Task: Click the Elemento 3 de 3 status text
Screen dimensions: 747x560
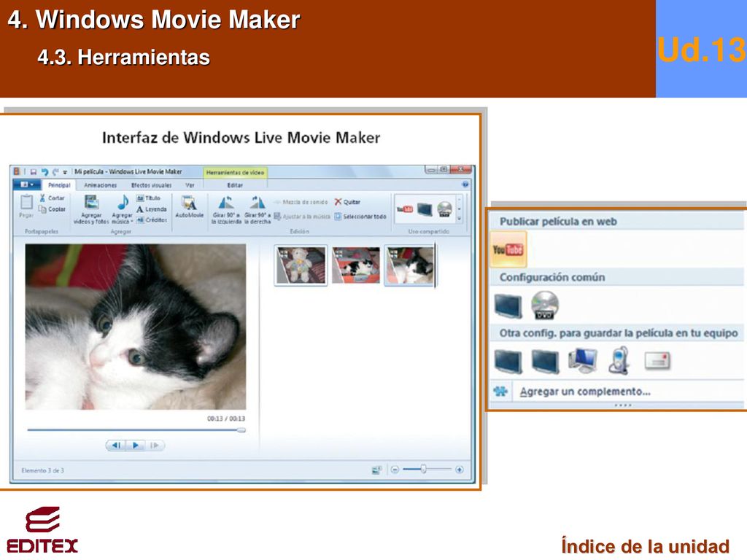Action: tap(42, 470)
